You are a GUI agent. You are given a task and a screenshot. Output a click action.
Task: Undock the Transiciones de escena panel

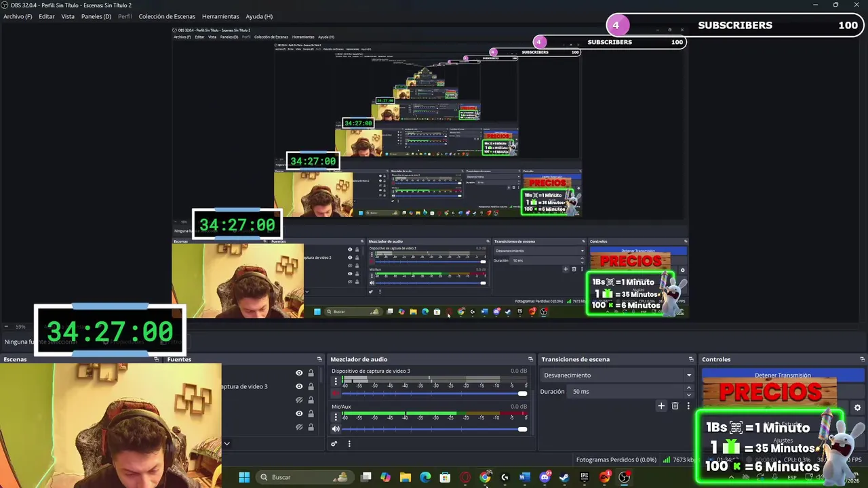[691, 359]
